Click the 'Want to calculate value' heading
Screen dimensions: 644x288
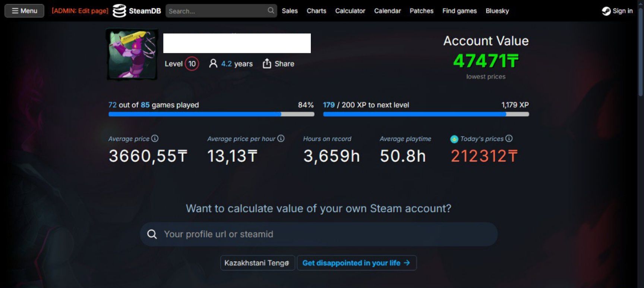[x=319, y=208]
